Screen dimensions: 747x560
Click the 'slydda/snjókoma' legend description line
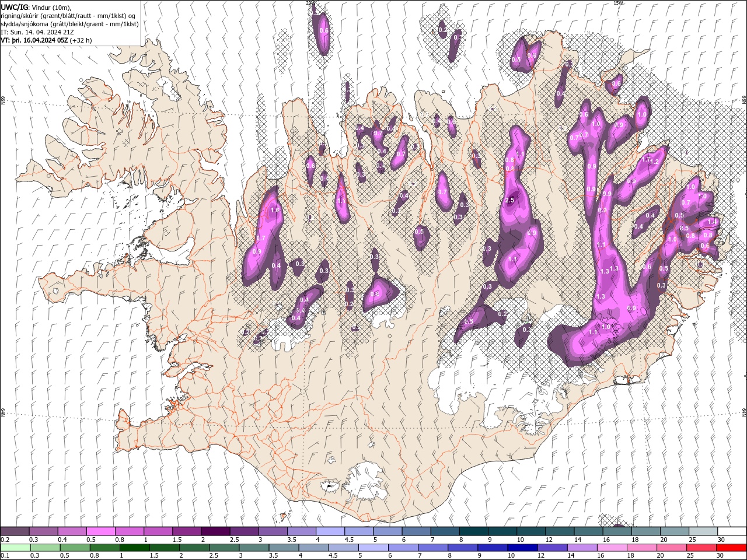(70, 24)
